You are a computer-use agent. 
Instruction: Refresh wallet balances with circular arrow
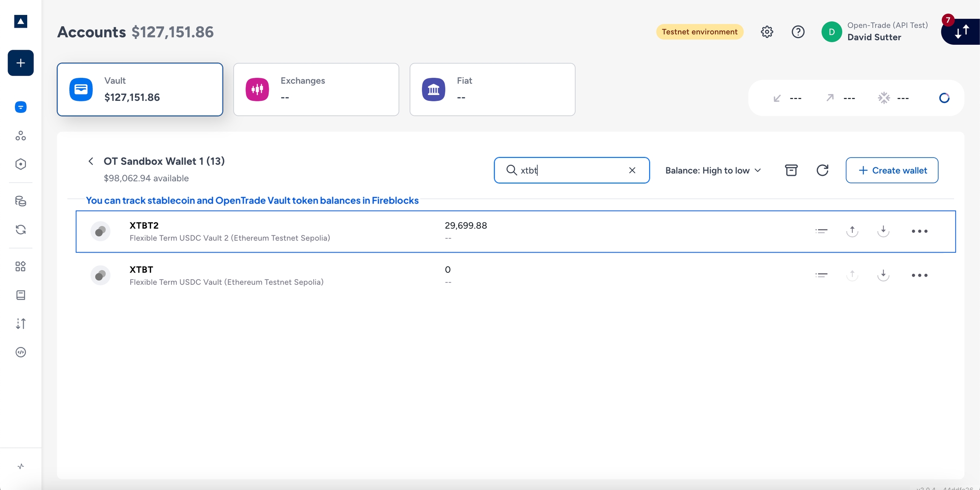click(x=822, y=170)
